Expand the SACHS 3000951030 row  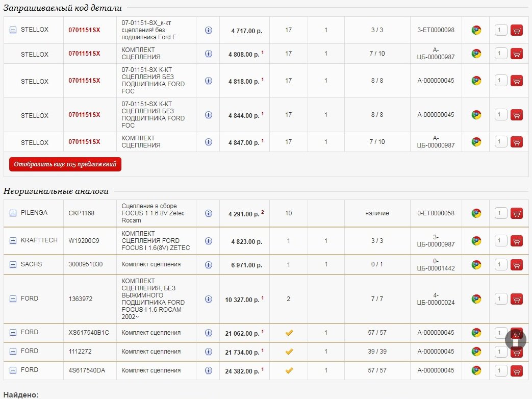[13, 265]
